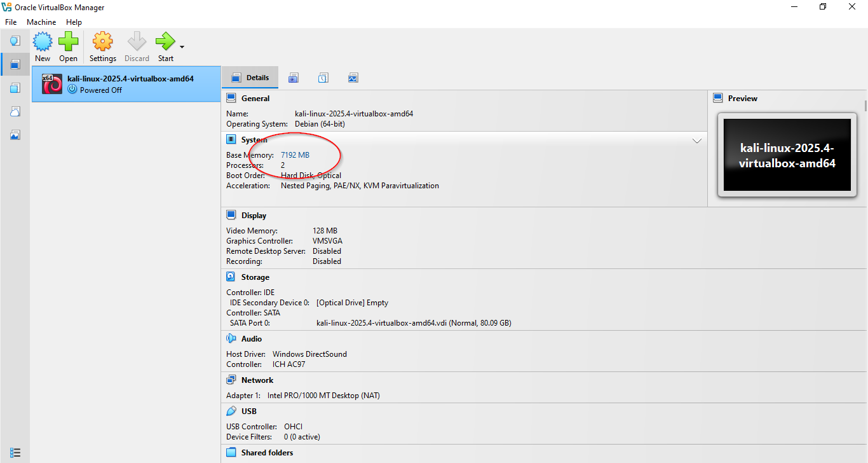The width and height of the screenshot is (868, 463).
Task: Click the New virtual machine toolbar icon
Action: [43, 43]
